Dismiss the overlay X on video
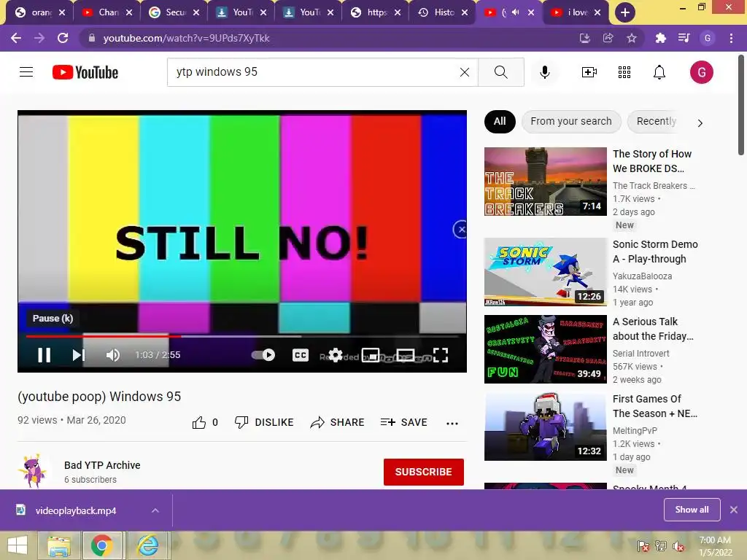Screen dimensions: 747x560 (x=460, y=230)
